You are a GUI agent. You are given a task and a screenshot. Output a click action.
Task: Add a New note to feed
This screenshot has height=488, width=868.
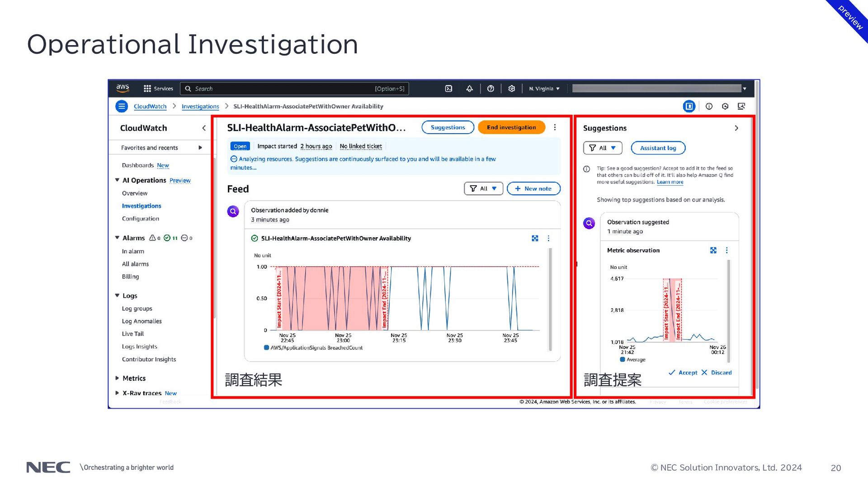pos(533,188)
